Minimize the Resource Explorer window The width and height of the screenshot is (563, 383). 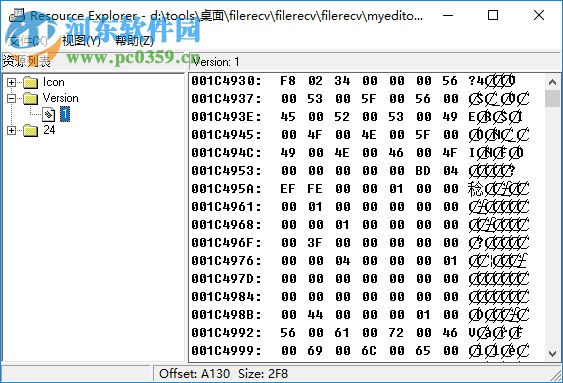[448, 15]
